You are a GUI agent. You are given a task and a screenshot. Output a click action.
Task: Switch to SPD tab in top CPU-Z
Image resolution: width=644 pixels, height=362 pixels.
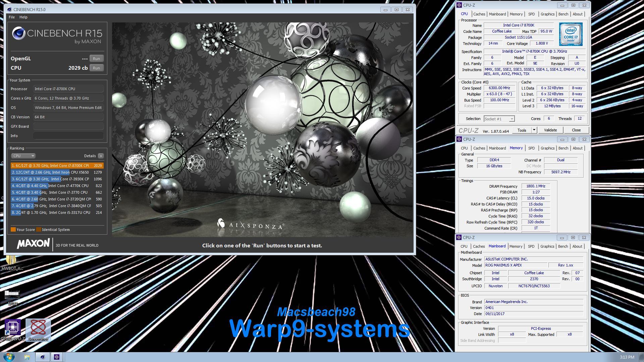531,14
